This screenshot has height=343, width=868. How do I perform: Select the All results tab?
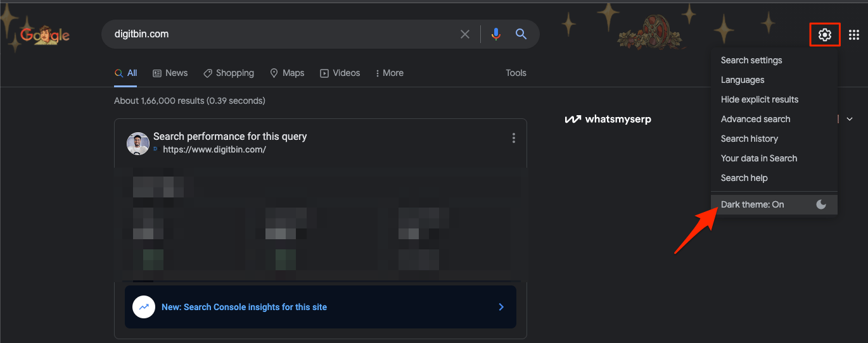[x=126, y=73]
